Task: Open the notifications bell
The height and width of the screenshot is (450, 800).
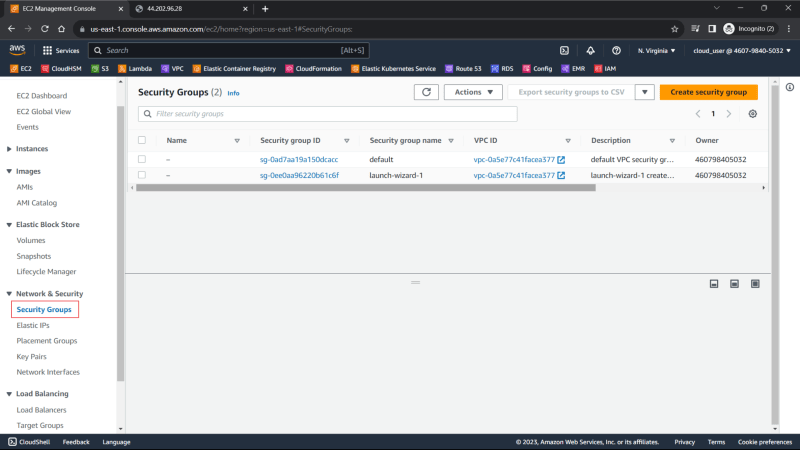Action: click(x=590, y=51)
